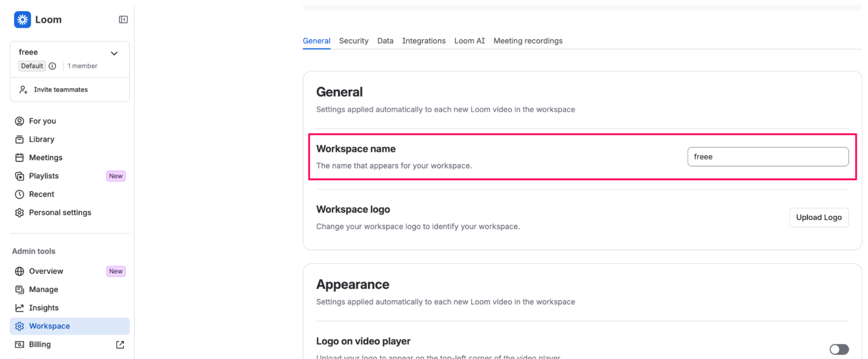Screen dimensions: 868x359
Task: Open Invite teammates
Action: pos(70,90)
